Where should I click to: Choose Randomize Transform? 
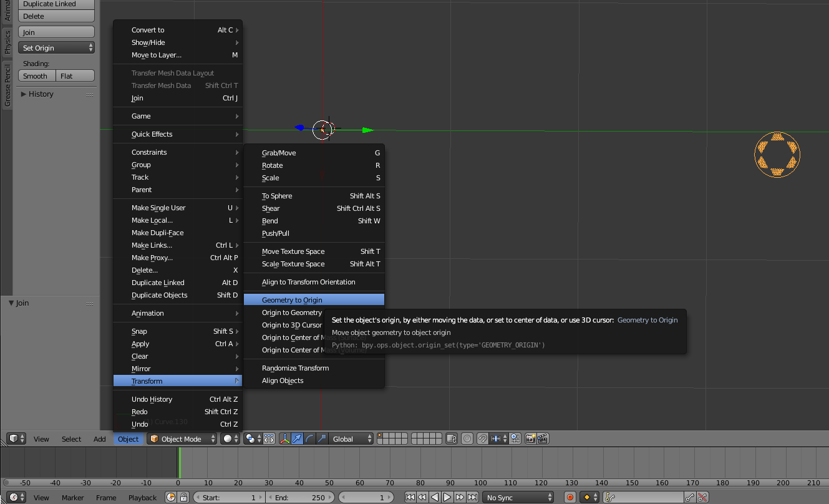tap(314, 368)
